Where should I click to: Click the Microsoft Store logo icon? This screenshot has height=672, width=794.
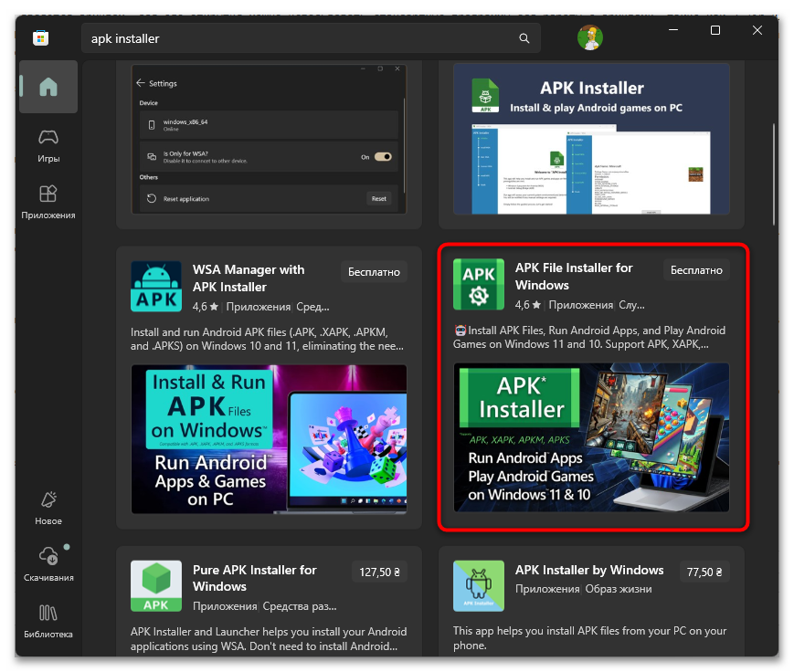40,38
